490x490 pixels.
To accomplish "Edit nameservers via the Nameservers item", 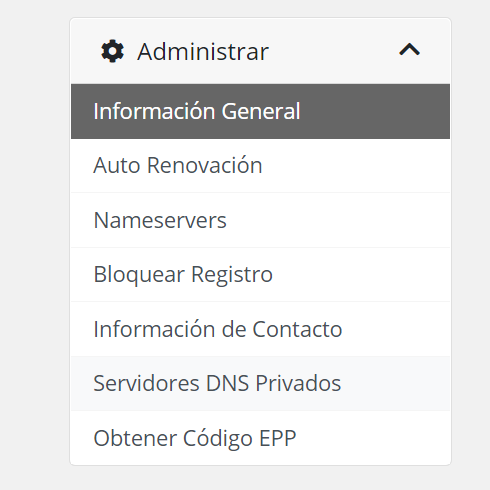I will coord(260,220).
